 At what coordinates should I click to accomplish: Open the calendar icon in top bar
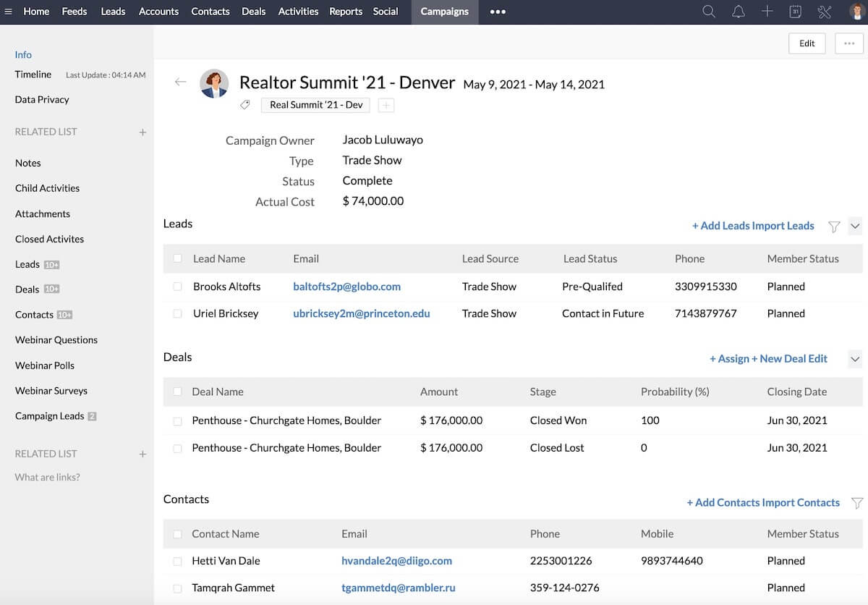pyautogui.click(x=795, y=12)
